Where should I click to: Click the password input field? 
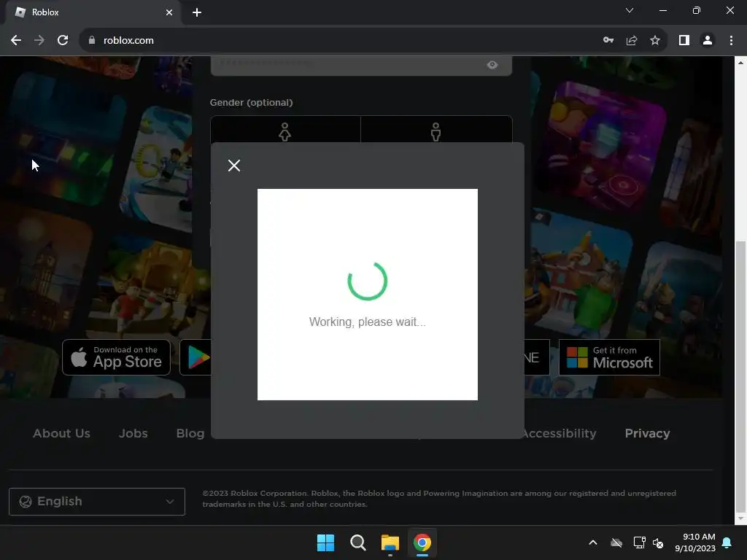coord(361,65)
